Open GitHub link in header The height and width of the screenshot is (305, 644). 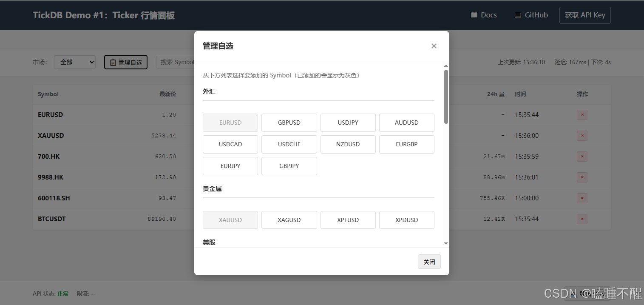(x=531, y=15)
